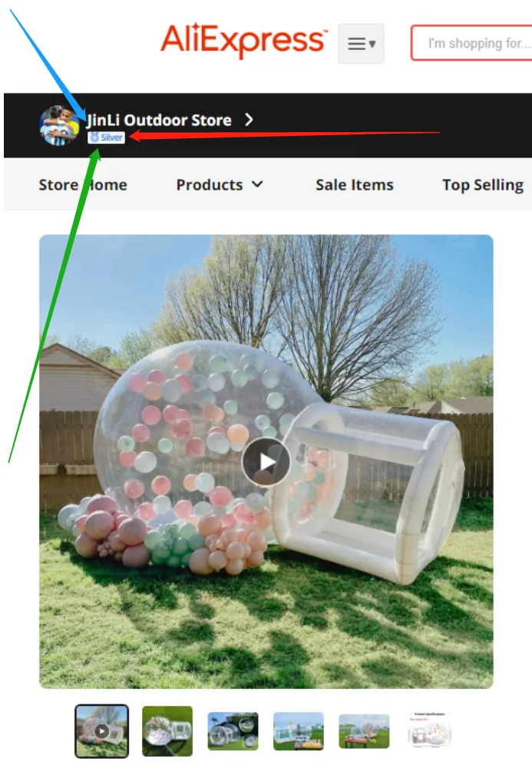Image resolution: width=532 pixels, height=765 pixels.
Task: Select the second green lawn thumbnail
Action: pos(167,731)
